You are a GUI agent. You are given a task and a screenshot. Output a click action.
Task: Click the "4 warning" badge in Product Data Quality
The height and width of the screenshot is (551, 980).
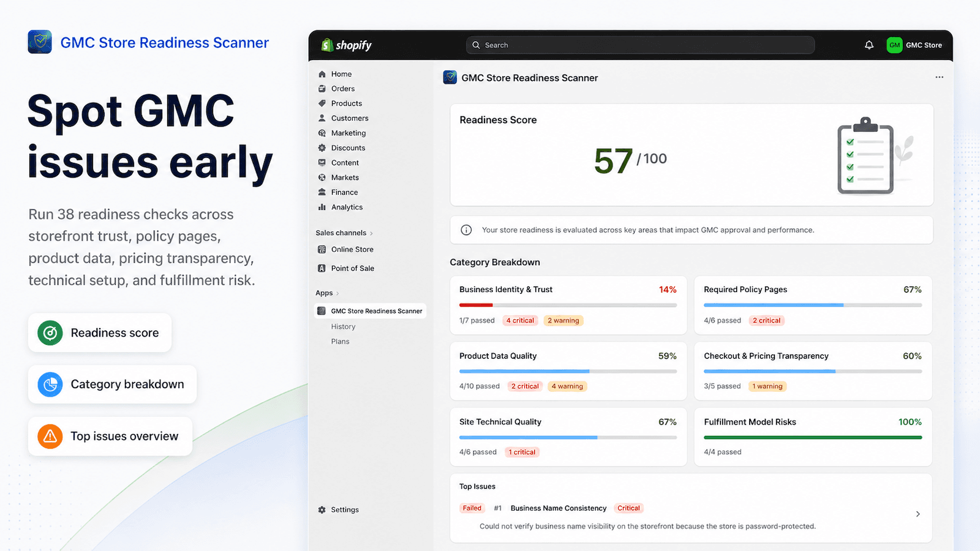point(567,386)
